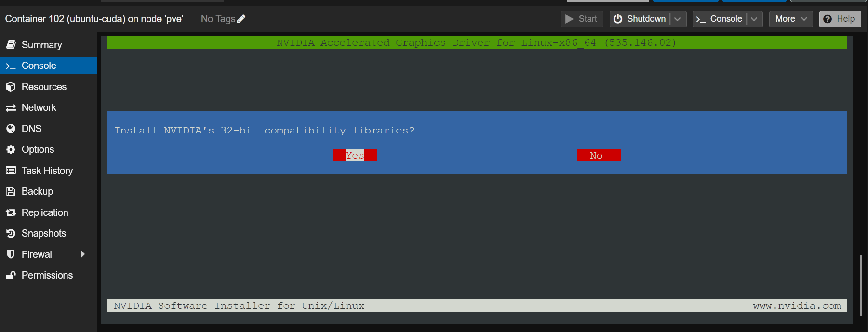Click the www.nvidia.com footer text

(797, 305)
